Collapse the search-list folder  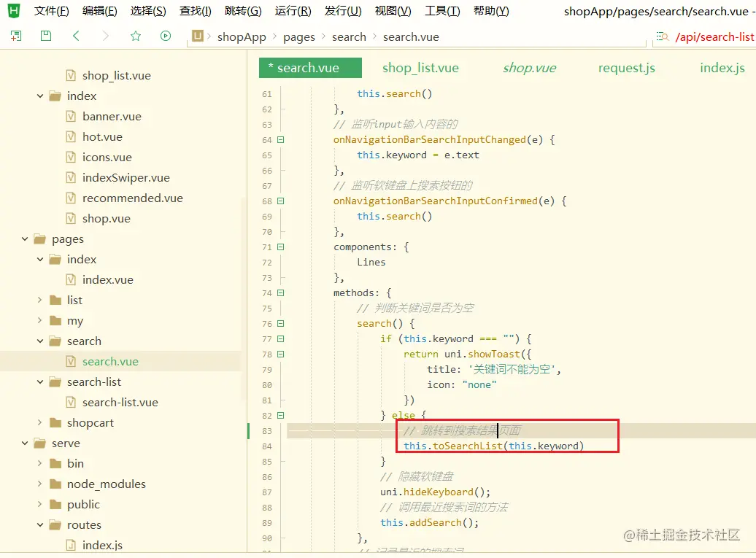pos(40,381)
